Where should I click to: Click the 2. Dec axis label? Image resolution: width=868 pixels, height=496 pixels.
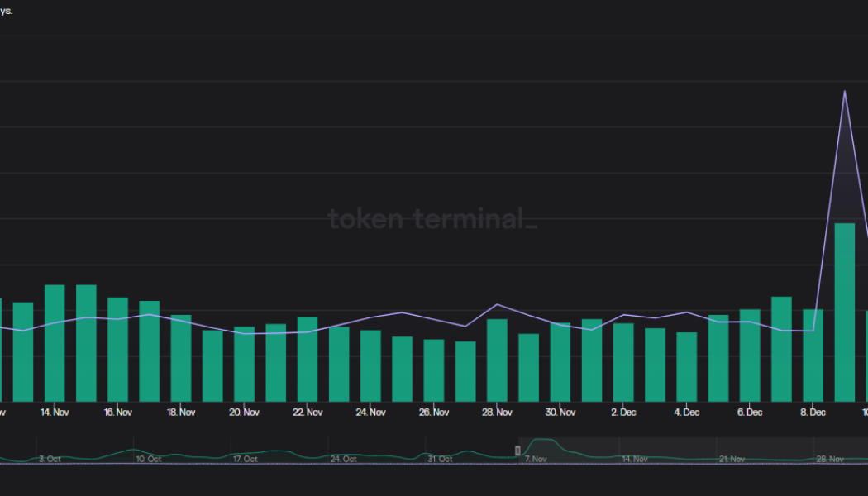(x=623, y=412)
